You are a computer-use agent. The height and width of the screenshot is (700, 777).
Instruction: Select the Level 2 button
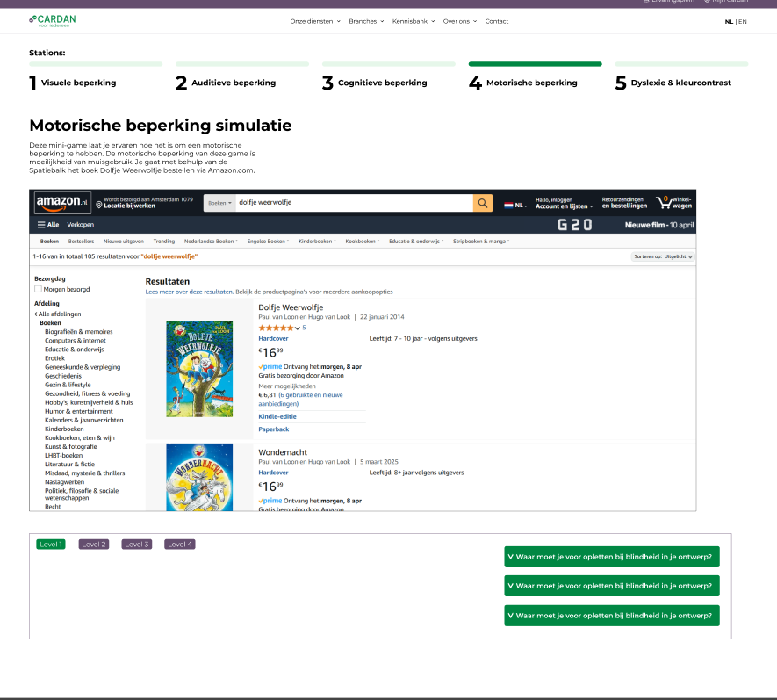[x=94, y=545]
